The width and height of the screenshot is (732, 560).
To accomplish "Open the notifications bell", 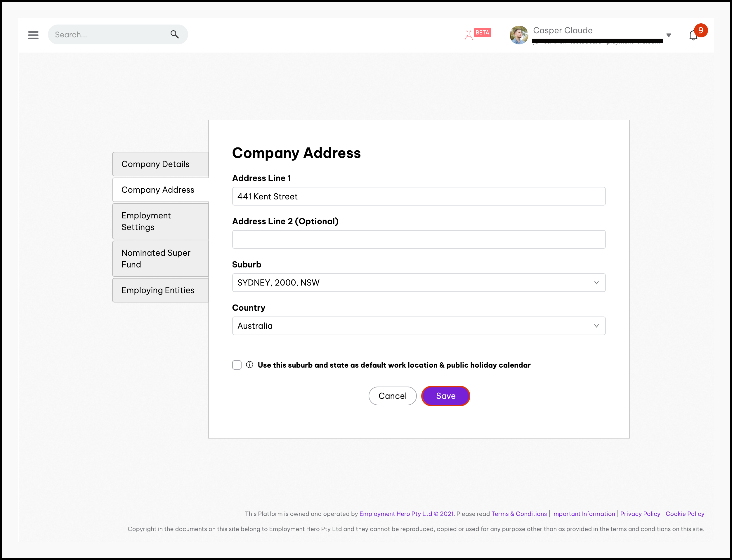I will (x=693, y=35).
